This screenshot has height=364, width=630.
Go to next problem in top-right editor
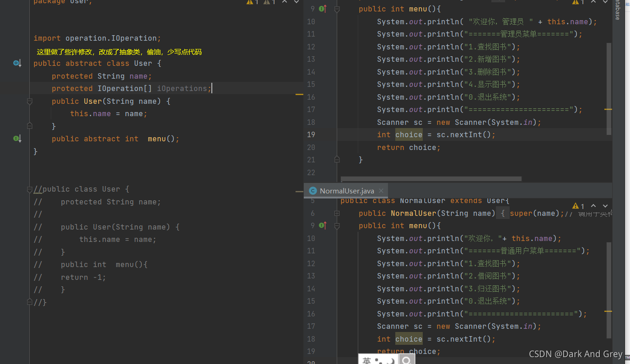click(x=605, y=2)
